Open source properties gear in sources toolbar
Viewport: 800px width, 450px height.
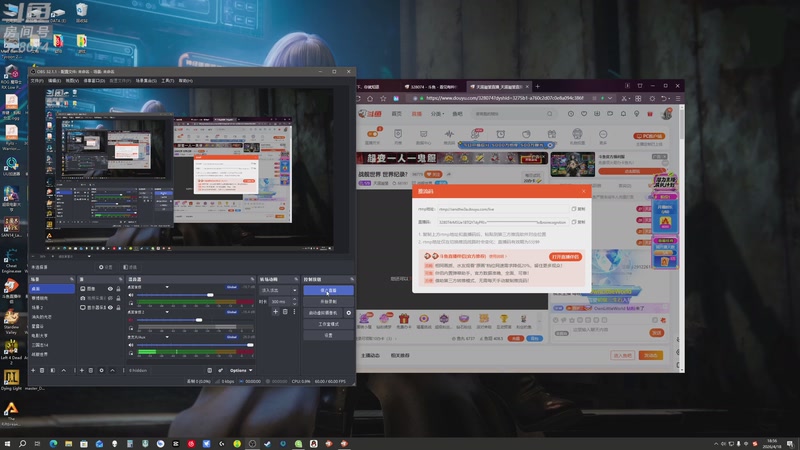click(102, 370)
